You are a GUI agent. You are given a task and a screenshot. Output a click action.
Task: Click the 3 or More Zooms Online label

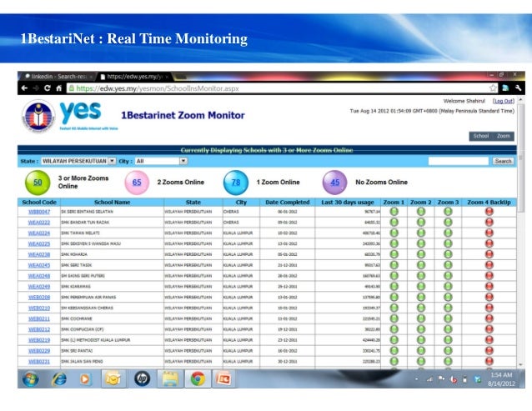(x=83, y=182)
